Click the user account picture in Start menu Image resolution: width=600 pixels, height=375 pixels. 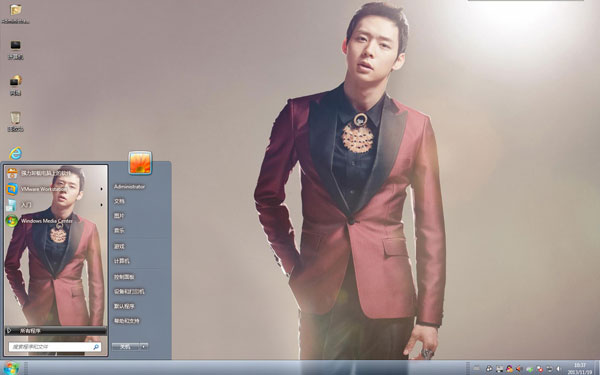140,163
